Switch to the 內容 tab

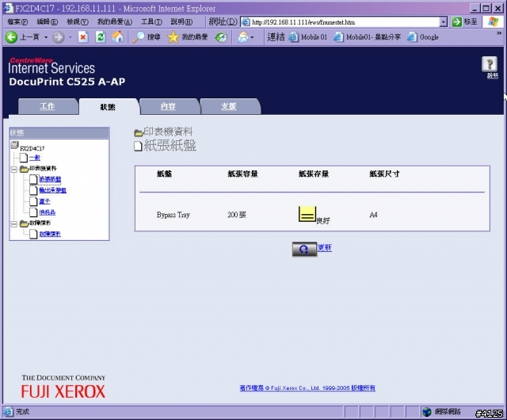click(168, 106)
